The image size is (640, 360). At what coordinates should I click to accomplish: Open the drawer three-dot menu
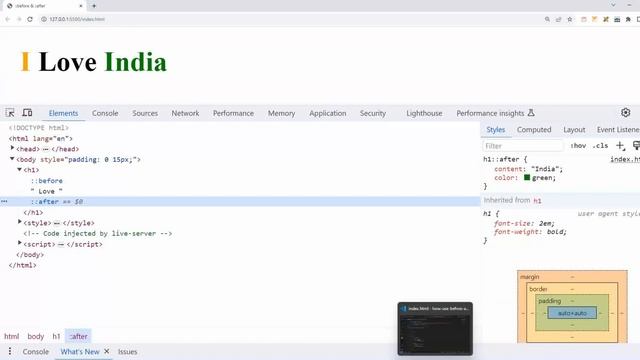pos(10,351)
